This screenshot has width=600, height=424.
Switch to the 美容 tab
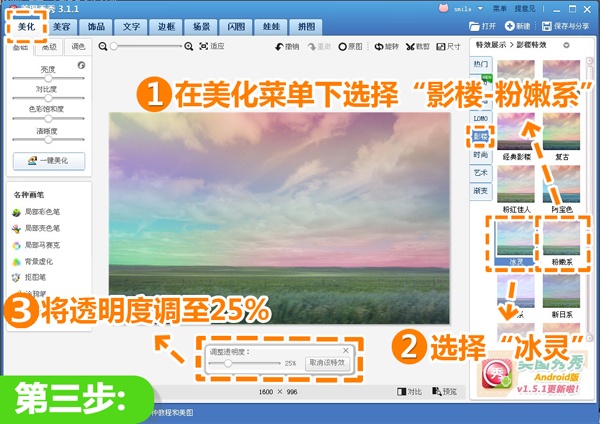coord(62,27)
